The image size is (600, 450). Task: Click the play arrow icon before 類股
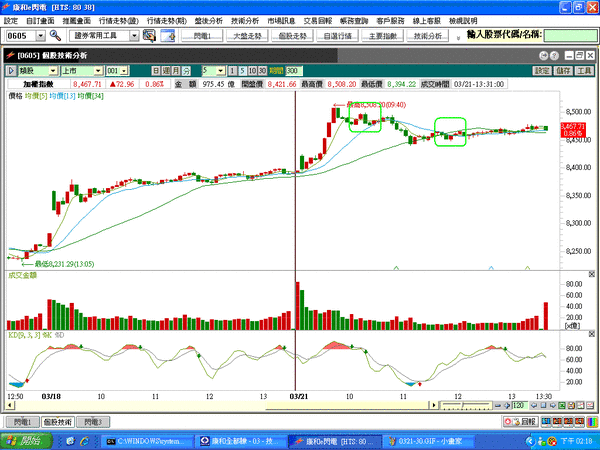pos(11,71)
